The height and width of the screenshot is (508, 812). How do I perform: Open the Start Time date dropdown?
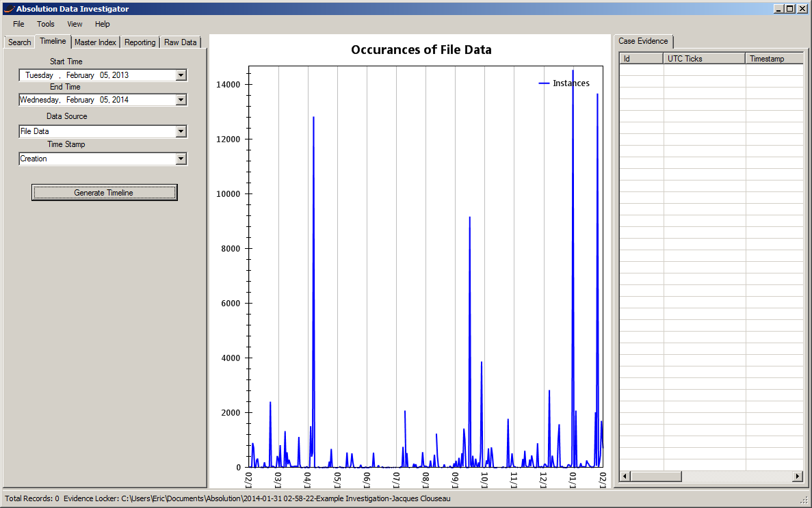[182, 75]
